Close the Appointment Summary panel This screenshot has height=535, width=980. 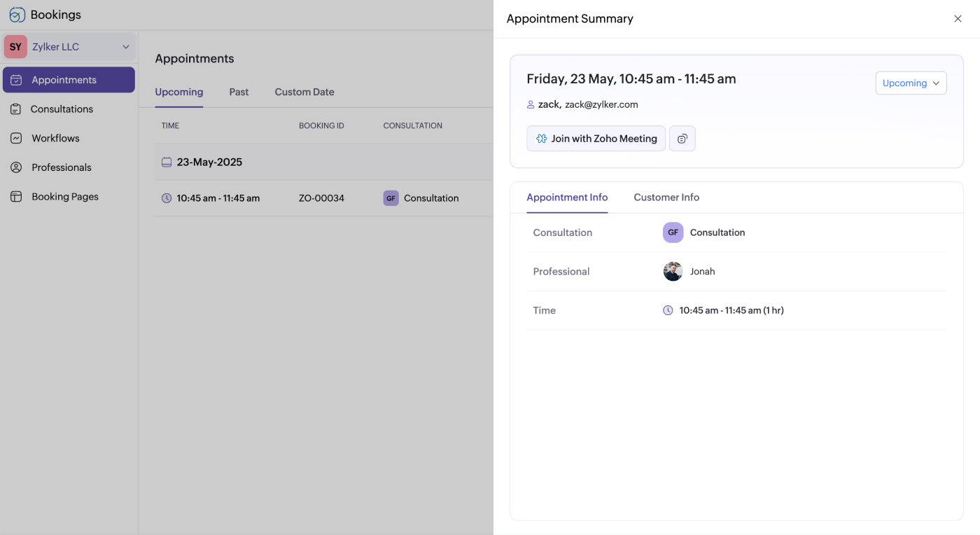[x=958, y=19]
